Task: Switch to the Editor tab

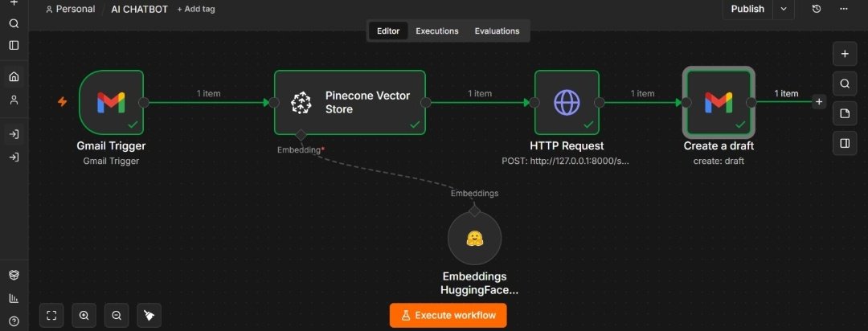Action: (x=388, y=31)
